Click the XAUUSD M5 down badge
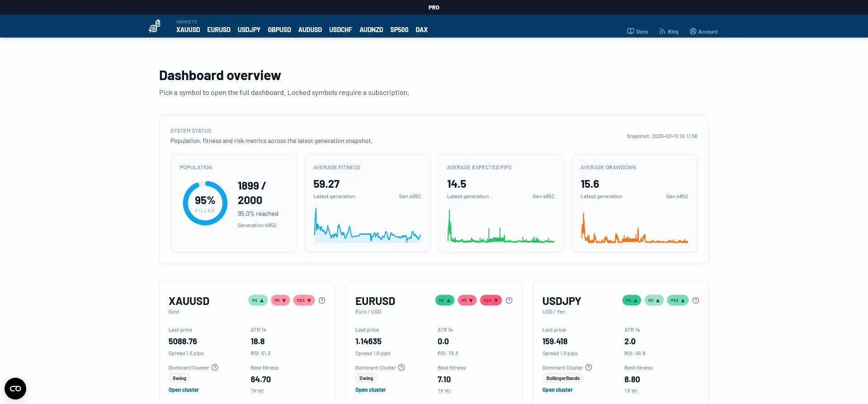868x404 pixels. [x=280, y=300]
